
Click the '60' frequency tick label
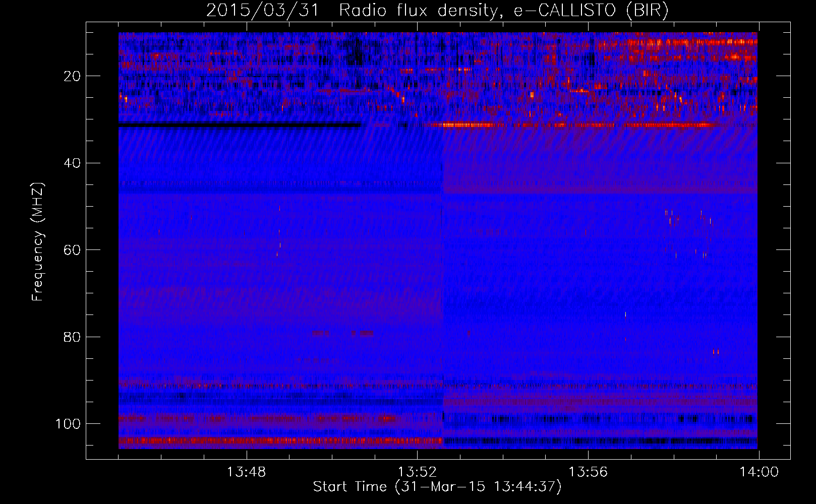coord(72,250)
